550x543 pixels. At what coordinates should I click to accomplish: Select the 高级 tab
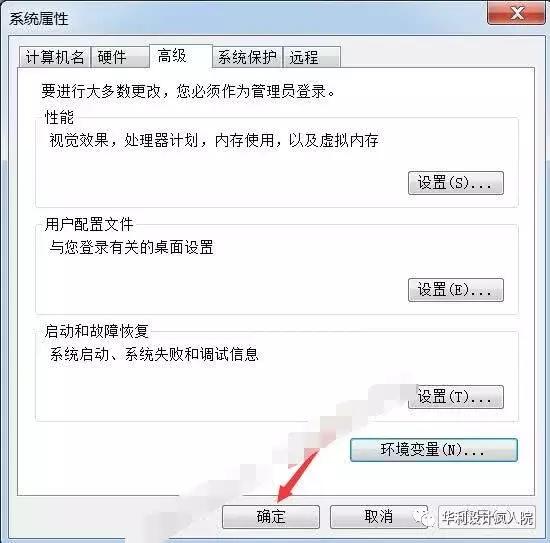tap(181, 56)
